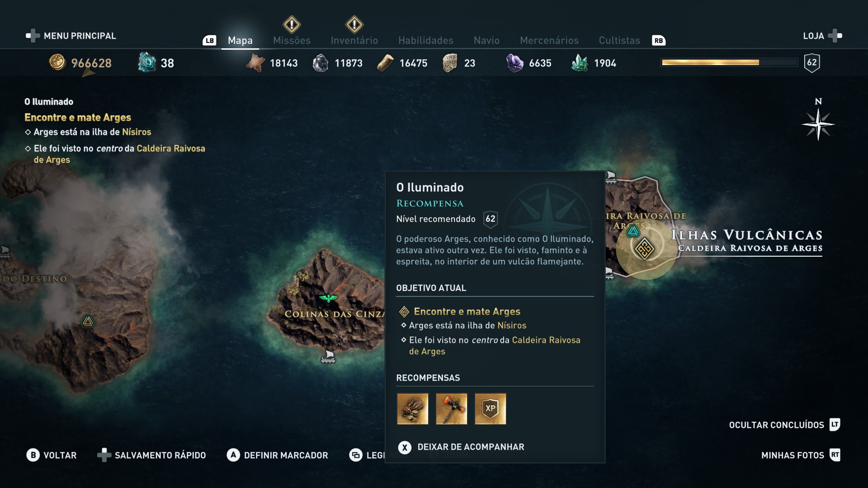
Task: Open Menu Principal
Action: 71,36
